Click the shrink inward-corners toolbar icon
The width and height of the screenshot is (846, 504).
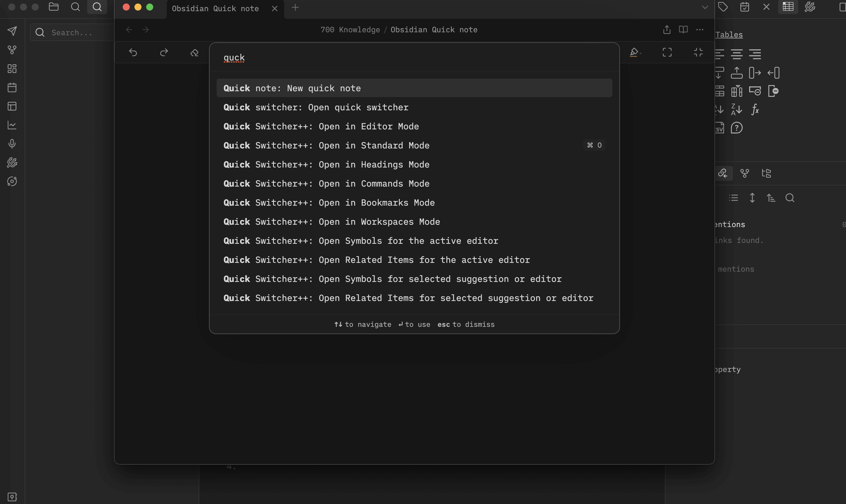[698, 52]
